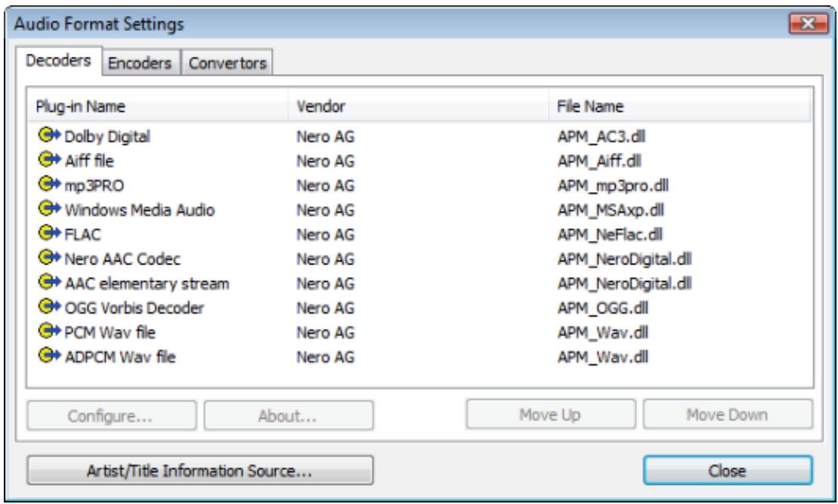
Task: Click the About... button
Action: [x=288, y=416]
